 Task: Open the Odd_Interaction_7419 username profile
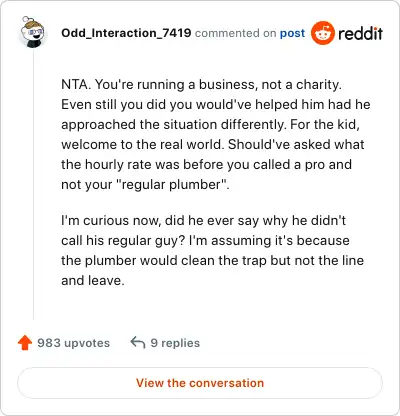[126, 33]
